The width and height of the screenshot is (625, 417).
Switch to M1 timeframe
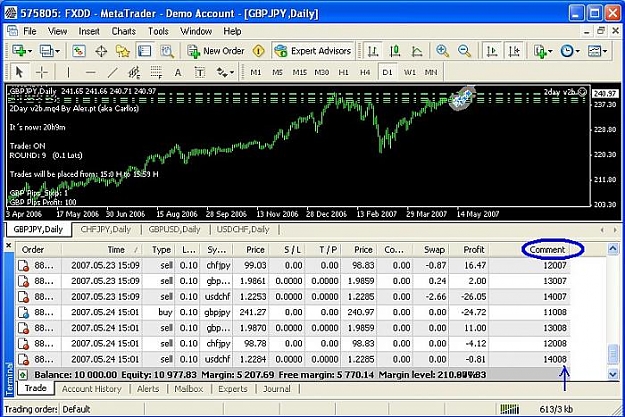coord(256,73)
